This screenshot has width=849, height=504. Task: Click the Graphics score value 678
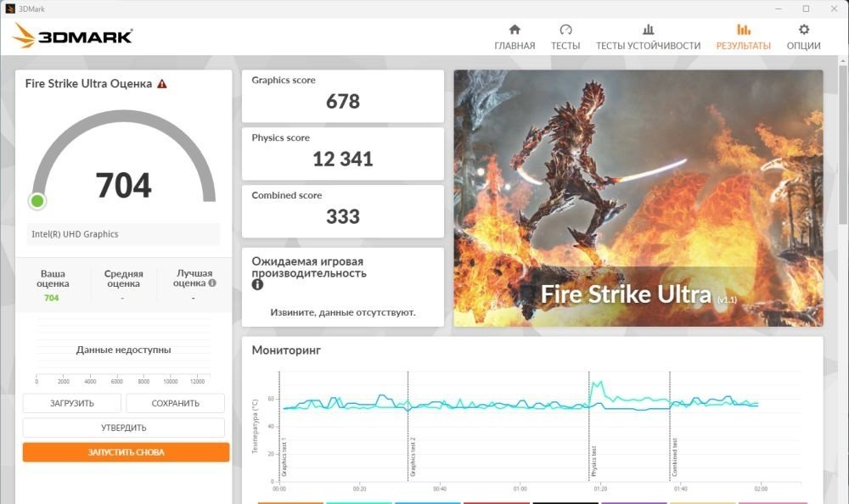click(343, 101)
